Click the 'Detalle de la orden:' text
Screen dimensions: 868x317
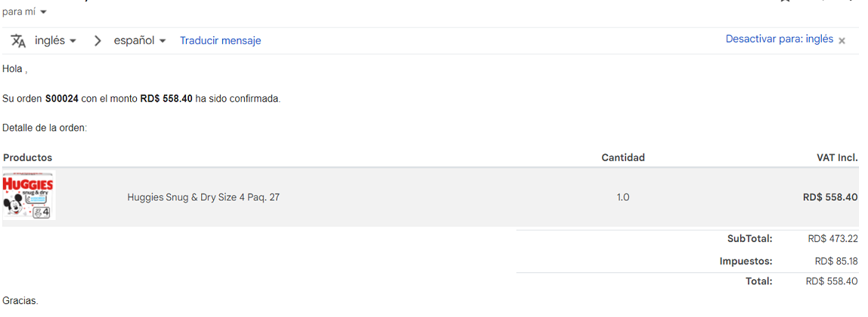click(45, 128)
